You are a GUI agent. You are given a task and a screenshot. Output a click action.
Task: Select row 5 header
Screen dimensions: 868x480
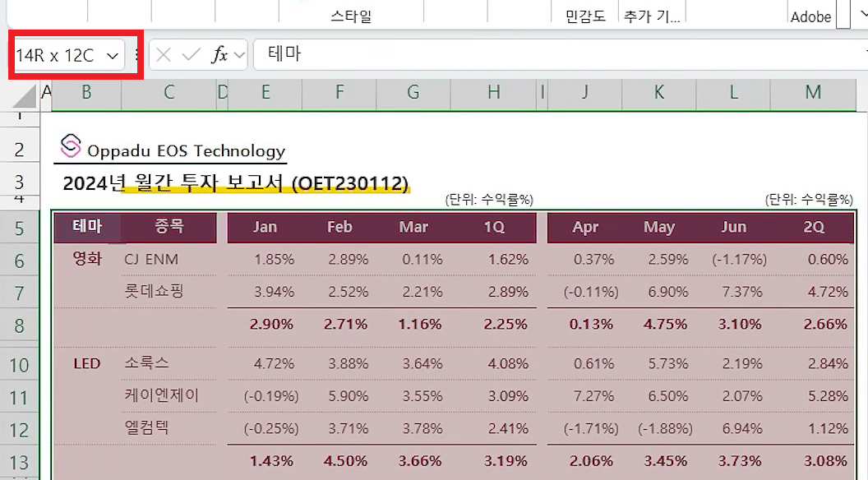pos(20,228)
